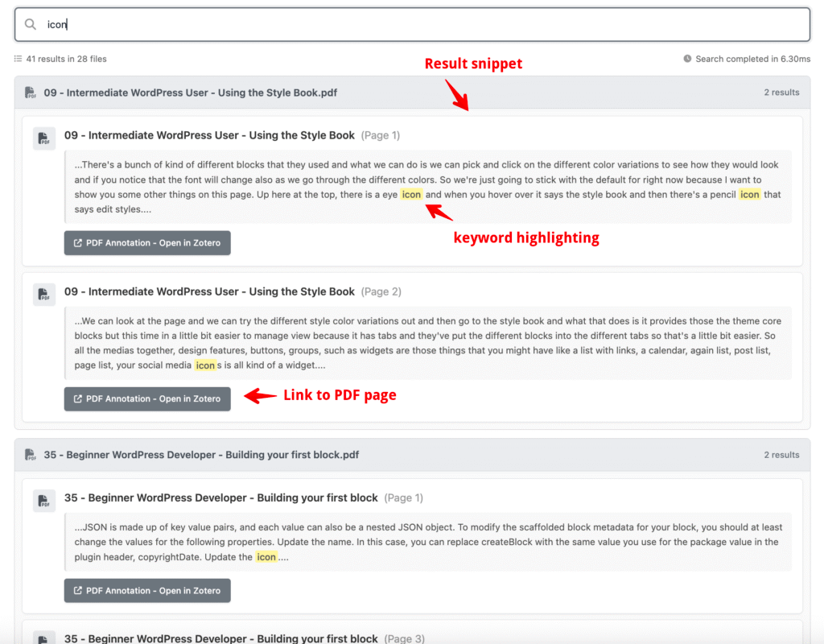The image size is (824, 644).
Task: Click PDF file icon in Building your first block.pdf header
Action: (31, 455)
